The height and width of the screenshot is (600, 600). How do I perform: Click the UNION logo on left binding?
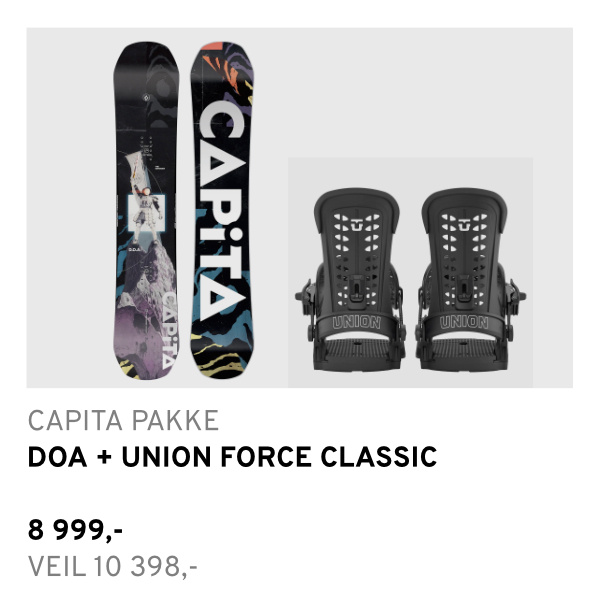[x=348, y=323]
